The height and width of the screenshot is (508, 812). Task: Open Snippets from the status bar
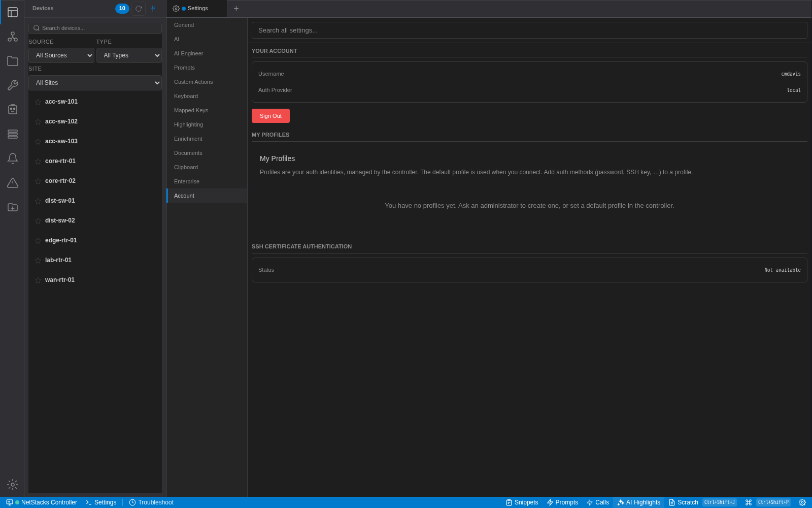click(x=522, y=502)
